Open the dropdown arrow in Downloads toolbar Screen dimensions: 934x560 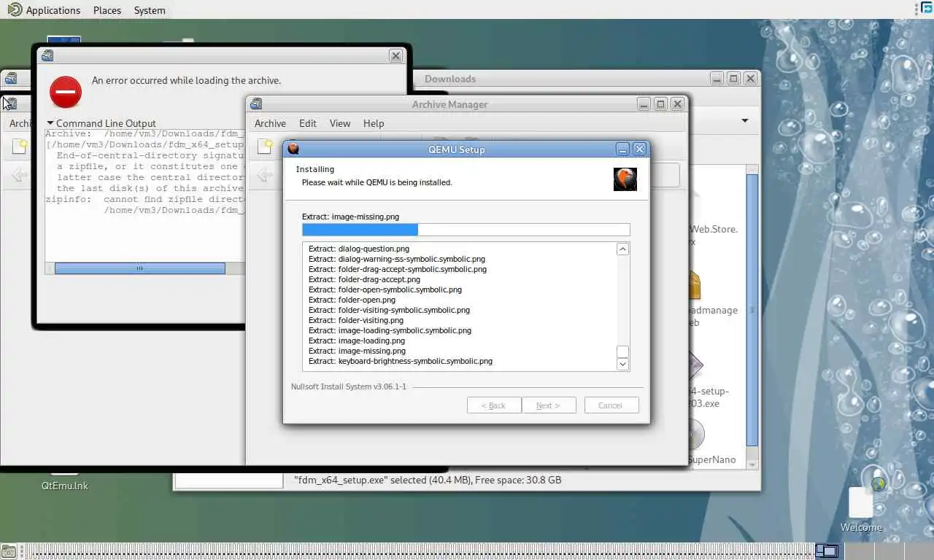pos(745,120)
